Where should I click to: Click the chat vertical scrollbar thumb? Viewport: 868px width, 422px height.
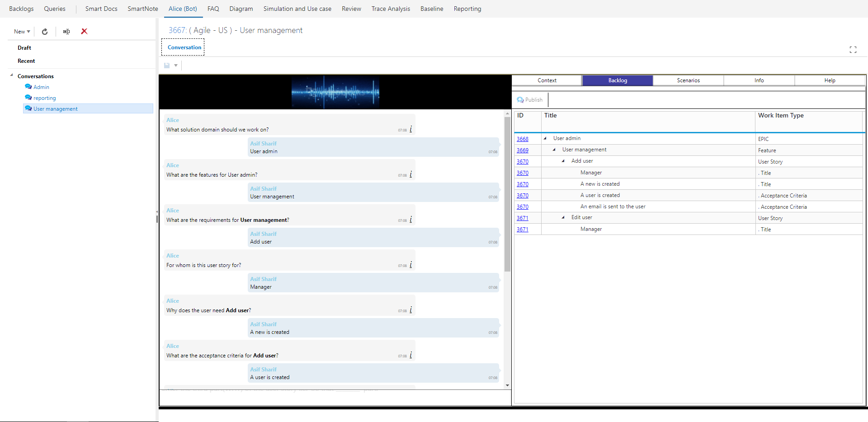508,194
